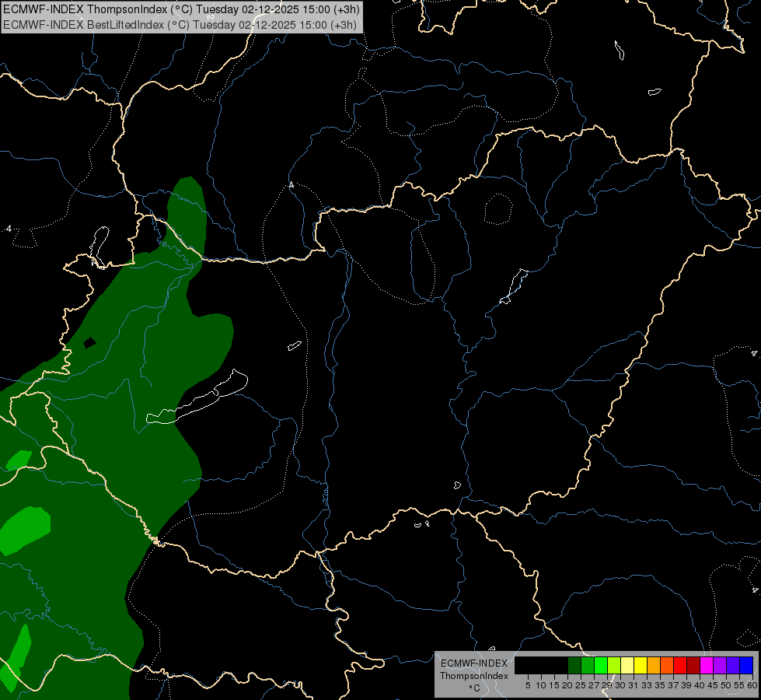761x700 pixels.
Task: Select the lime 29–30 legend swatch
Action: click(x=614, y=666)
